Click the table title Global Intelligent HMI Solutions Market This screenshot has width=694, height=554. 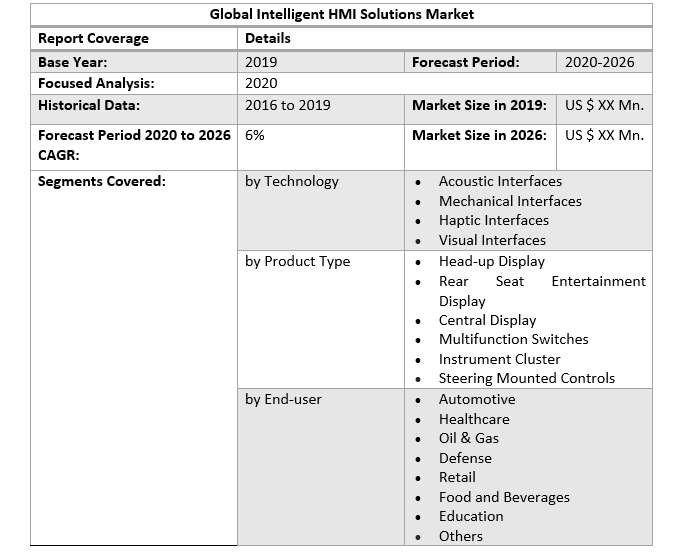[x=342, y=14]
